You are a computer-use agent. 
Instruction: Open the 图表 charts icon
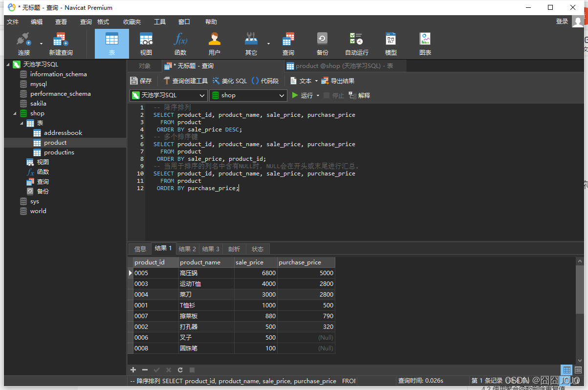[x=425, y=43]
